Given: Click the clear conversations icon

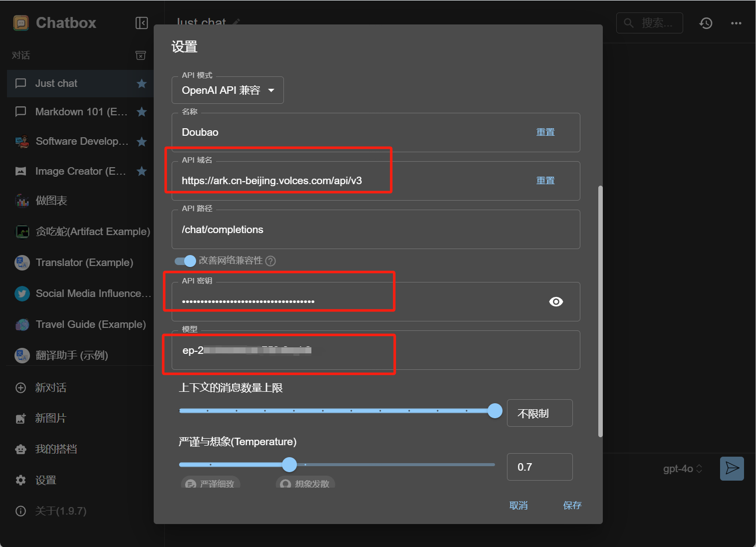Looking at the screenshot, I should click(141, 55).
